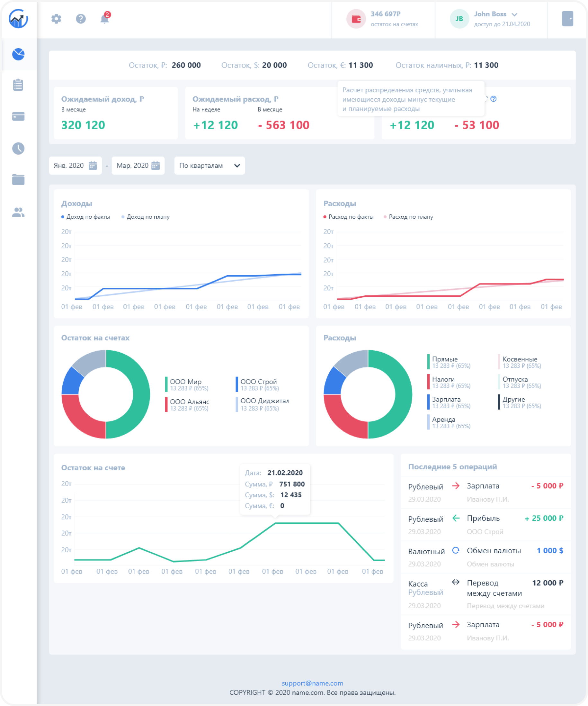Image resolution: width=588 pixels, height=706 pixels.
Task: Open the help question mark icon
Action: click(x=81, y=19)
